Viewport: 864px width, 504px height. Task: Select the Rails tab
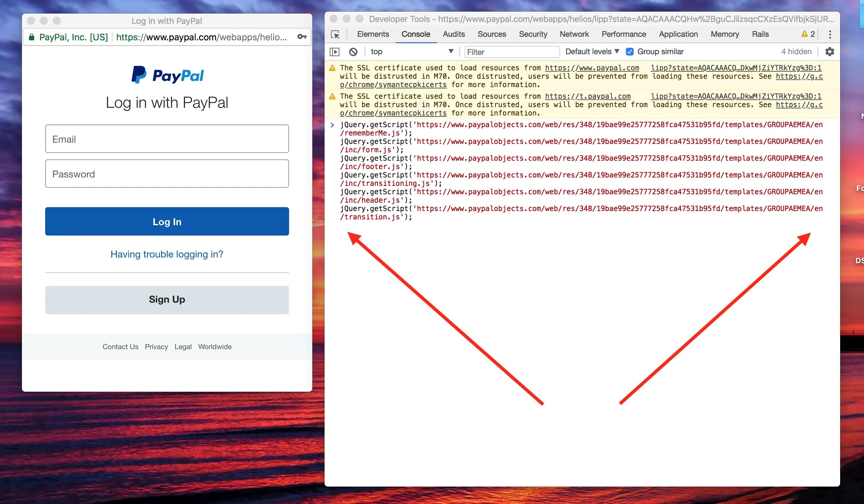click(x=760, y=34)
